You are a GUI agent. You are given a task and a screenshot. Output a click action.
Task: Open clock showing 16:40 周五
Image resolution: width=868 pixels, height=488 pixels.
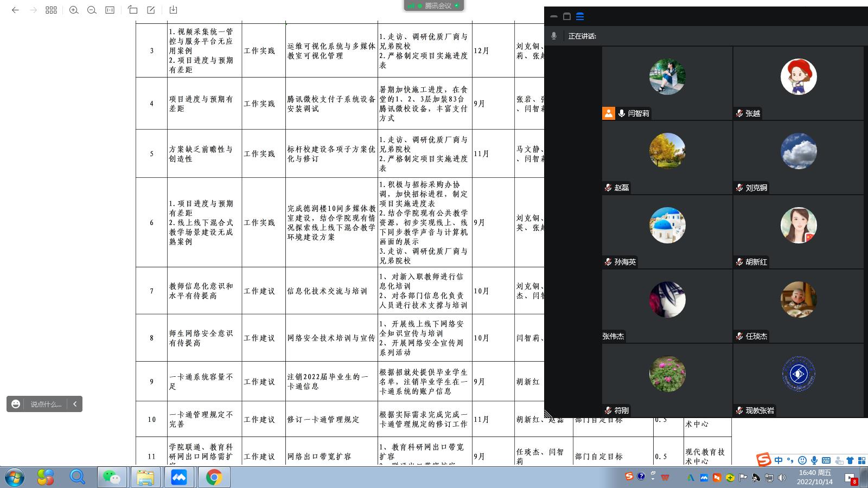click(815, 477)
